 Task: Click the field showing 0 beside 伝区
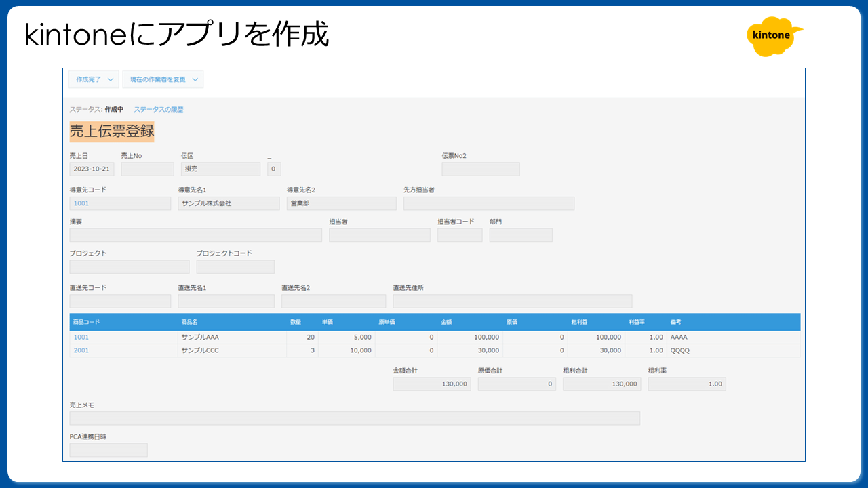tap(274, 169)
